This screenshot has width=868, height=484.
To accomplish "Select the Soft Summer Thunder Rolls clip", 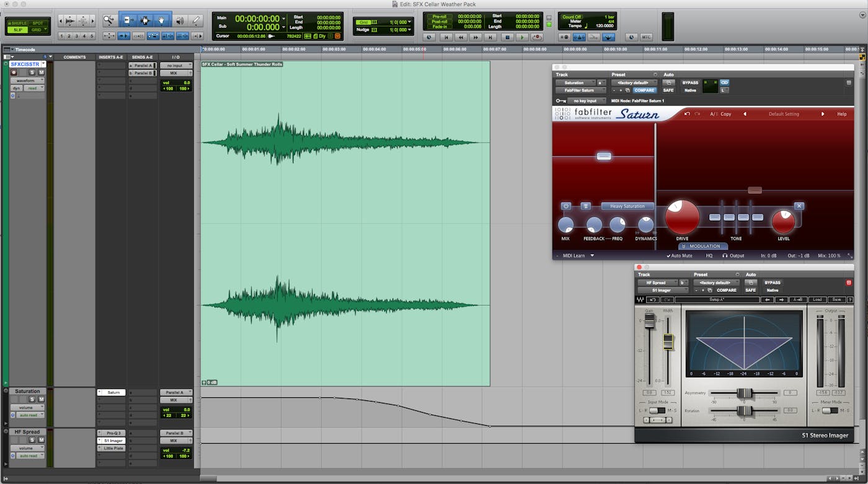I will [345, 223].
